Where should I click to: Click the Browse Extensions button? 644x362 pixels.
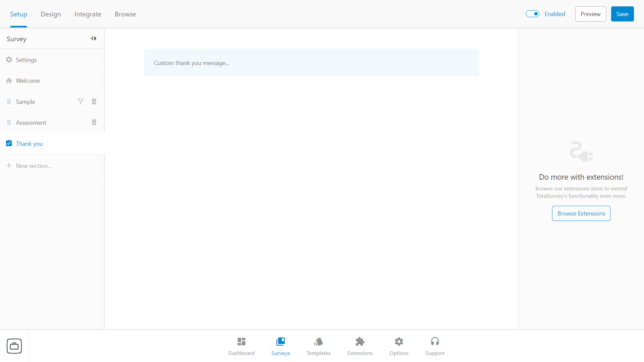click(x=581, y=213)
